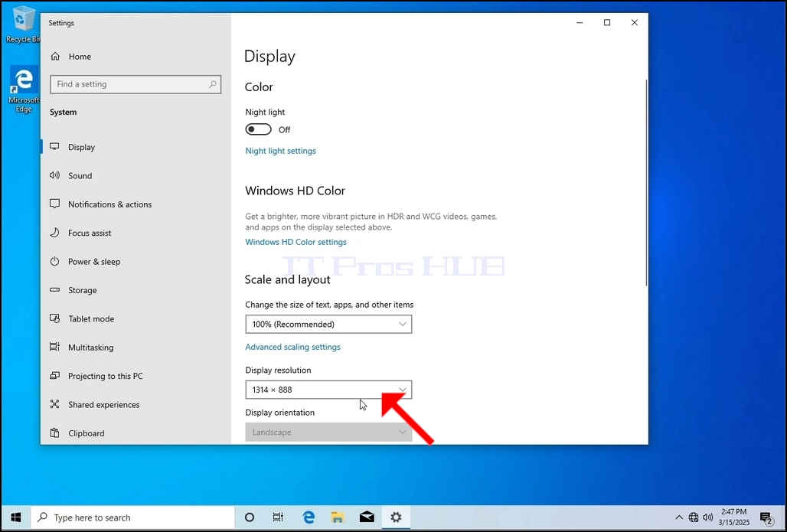
Task: Open the Mail app on taskbar
Action: [367, 517]
